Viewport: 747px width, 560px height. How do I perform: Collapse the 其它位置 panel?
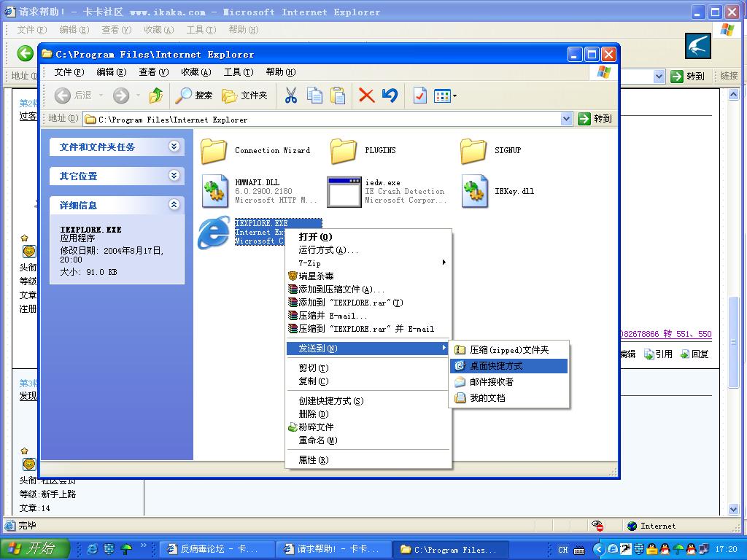[174, 176]
